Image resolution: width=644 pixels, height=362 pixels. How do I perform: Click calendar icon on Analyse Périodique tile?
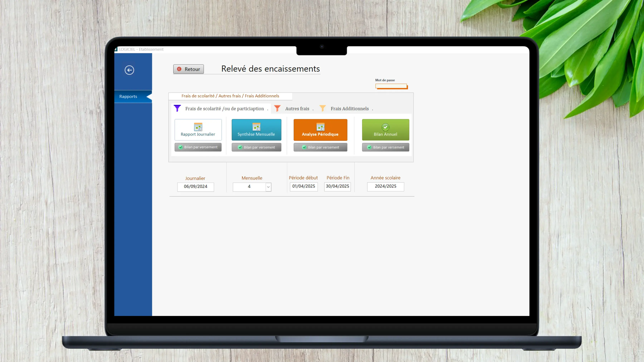320,127
